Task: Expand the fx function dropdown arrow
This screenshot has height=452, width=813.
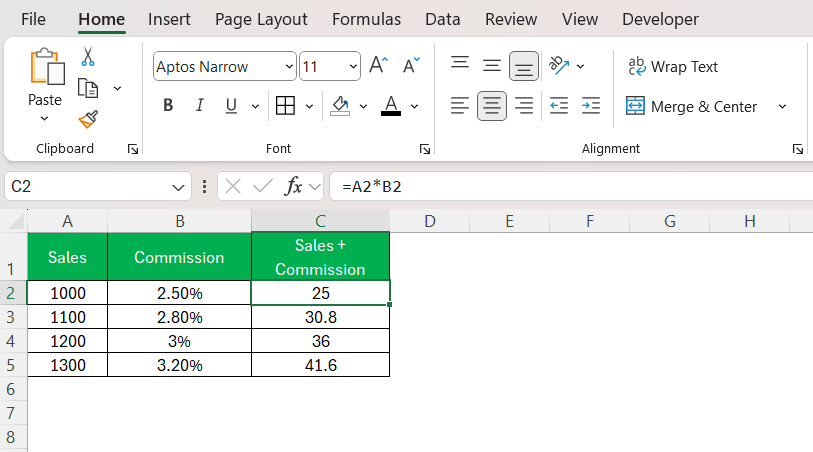Action: (315, 187)
